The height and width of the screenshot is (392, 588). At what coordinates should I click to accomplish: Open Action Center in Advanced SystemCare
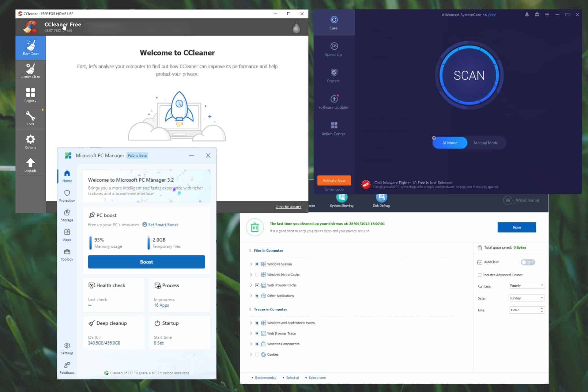334,129
